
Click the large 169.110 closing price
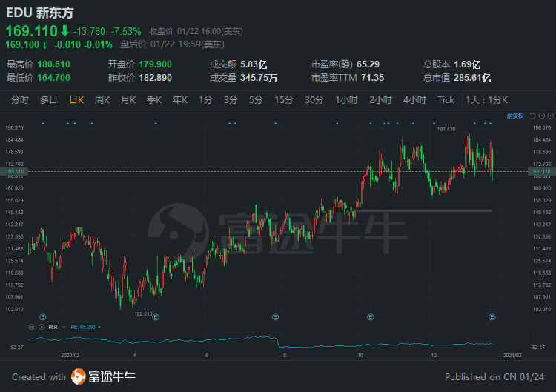32,31
